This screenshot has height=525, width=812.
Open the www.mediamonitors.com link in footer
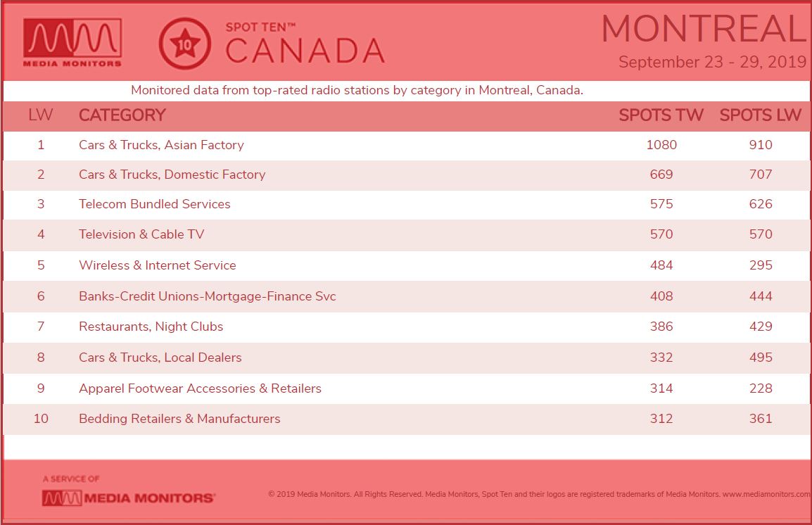click(x=767, y=495)
